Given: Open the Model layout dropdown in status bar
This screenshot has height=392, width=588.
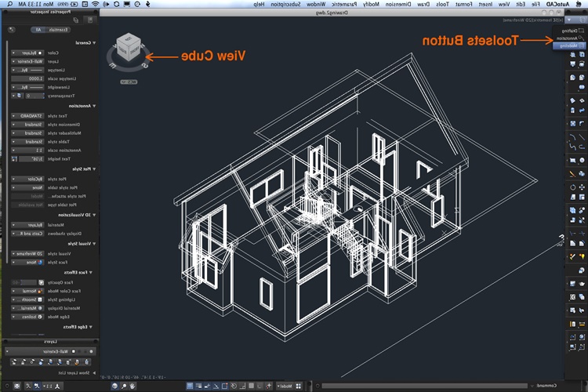Looking at the screenshot, I should pos(285,386).
